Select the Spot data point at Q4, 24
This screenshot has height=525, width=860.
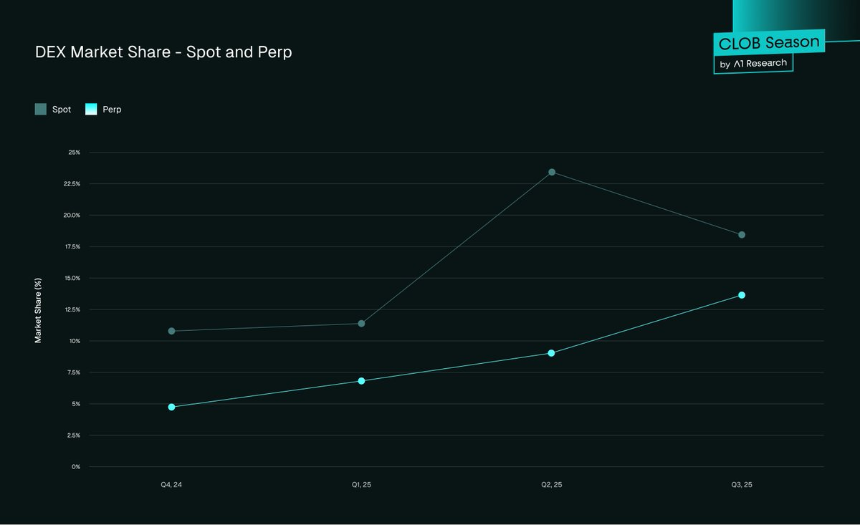click(172, 331)
